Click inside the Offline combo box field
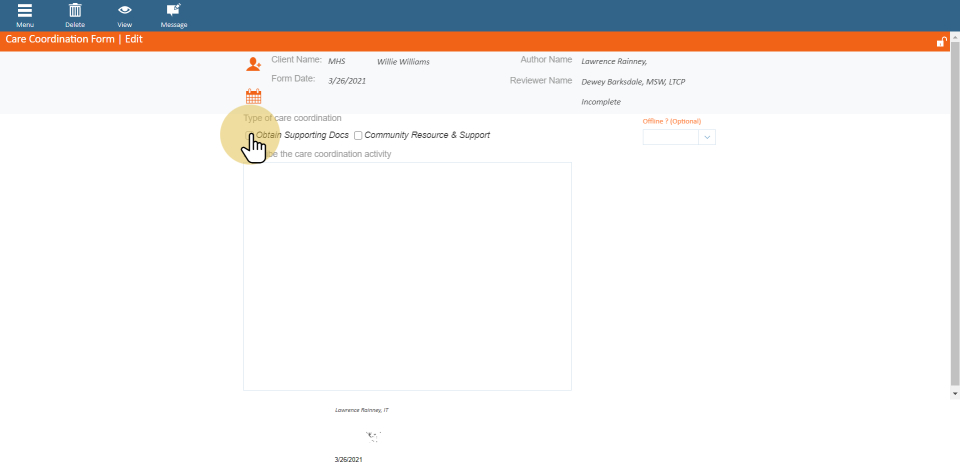 click(670, 137)
